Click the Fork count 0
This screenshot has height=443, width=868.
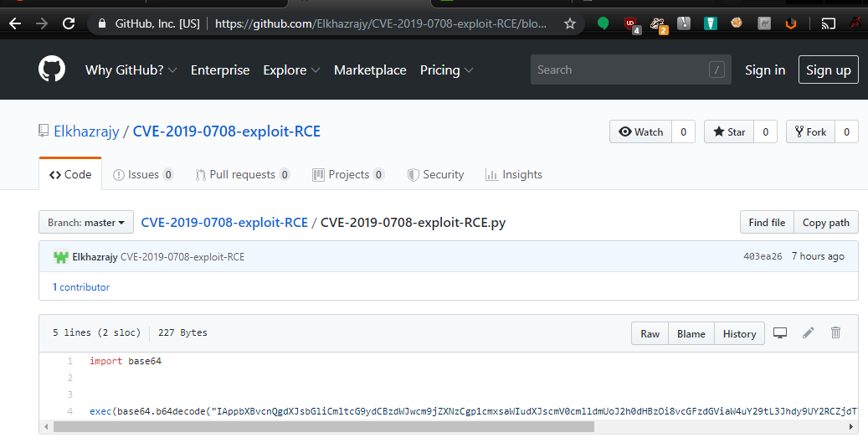[846, 131]
